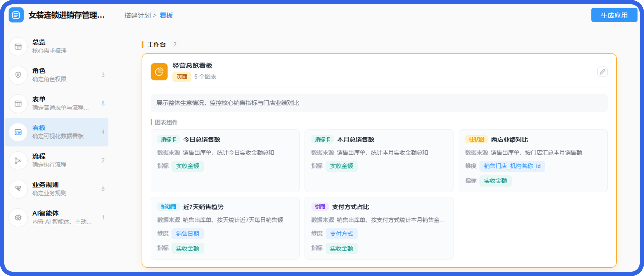Screen dimensions: 644x276
Task: Click the 工作台 section heading
Action: click(x=157, y=44)
